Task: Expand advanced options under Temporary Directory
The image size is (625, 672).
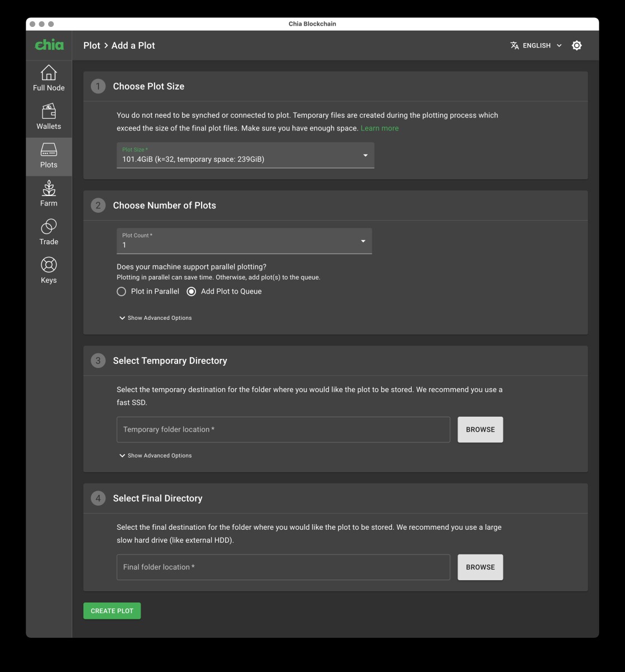Action: click(155, 455)
